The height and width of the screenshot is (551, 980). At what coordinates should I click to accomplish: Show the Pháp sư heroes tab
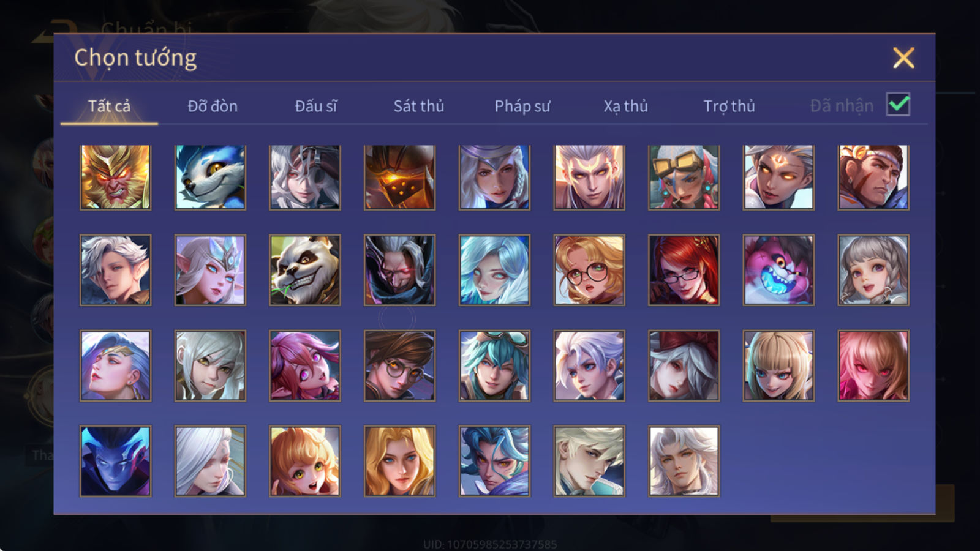(x=522, y=106)
